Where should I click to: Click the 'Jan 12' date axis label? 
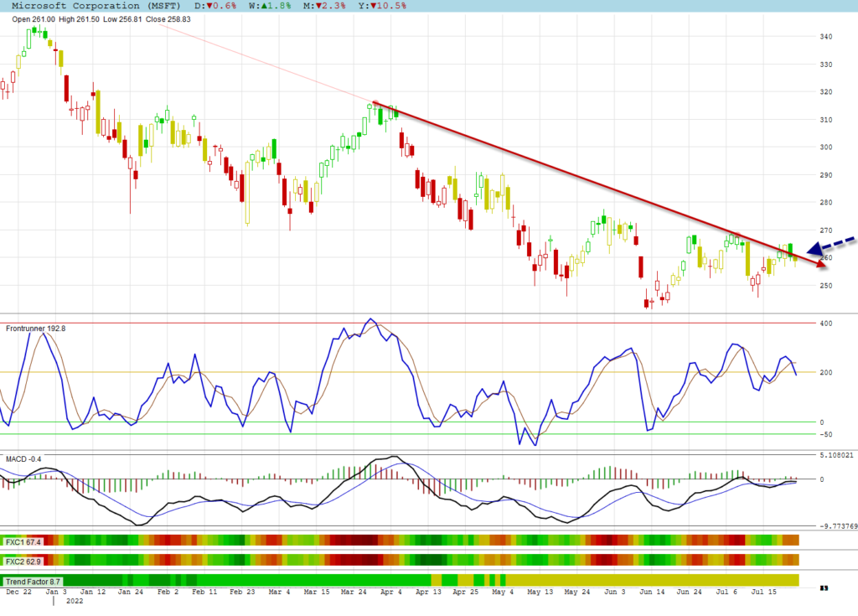click(93, 592)
